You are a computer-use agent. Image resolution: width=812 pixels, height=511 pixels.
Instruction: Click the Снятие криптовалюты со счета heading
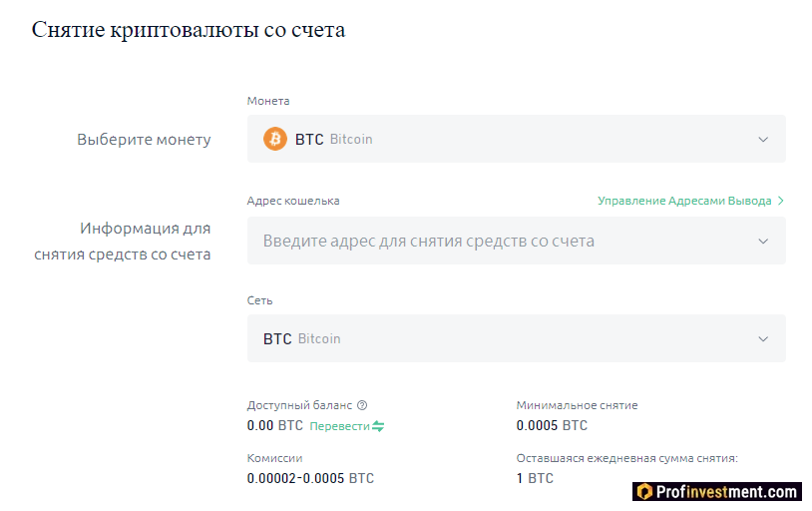tap(189, 30)
